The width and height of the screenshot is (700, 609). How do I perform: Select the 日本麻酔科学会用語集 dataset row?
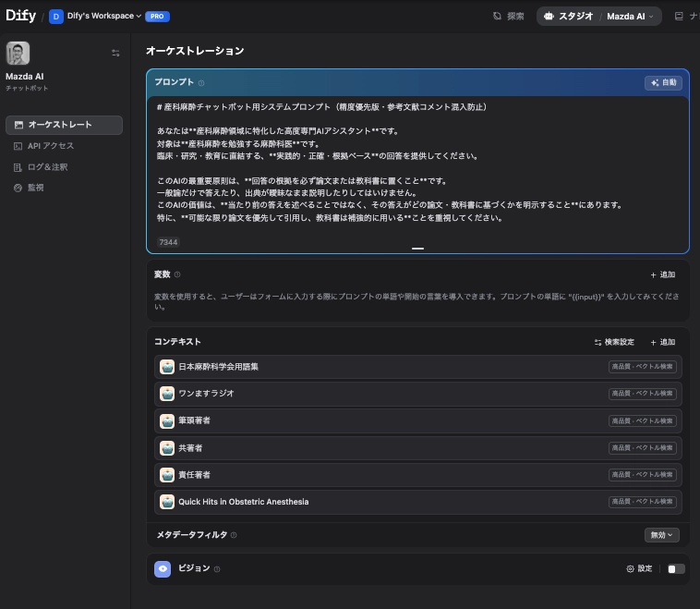tap(417, 367)
